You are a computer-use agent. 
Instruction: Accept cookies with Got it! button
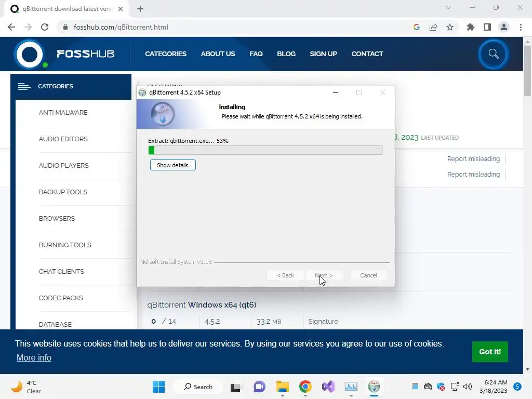(x=490, y=352)
